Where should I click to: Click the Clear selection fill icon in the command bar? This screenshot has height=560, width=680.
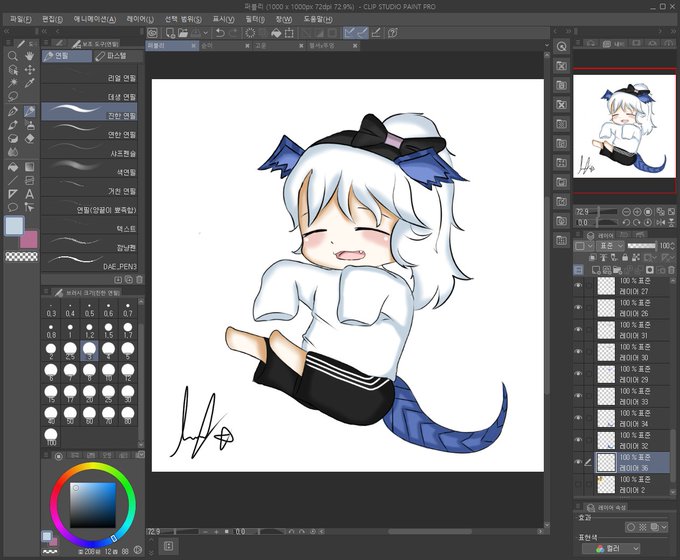276,33
